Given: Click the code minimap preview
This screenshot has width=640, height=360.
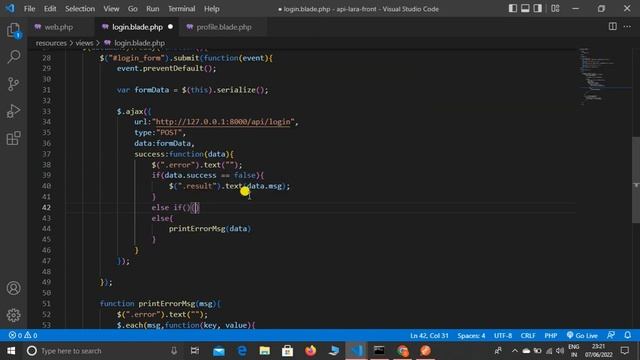Looking at the screenshot, I should [605, 77].
